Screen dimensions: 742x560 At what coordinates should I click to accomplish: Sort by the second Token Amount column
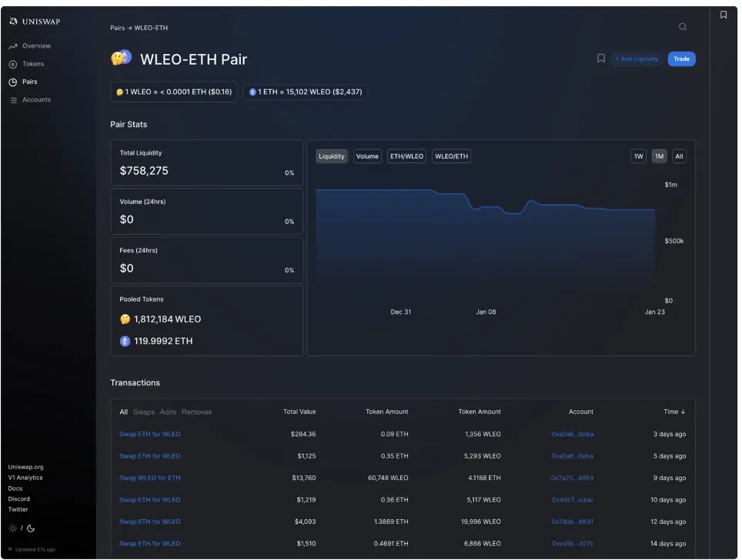(x=479, y=412)
